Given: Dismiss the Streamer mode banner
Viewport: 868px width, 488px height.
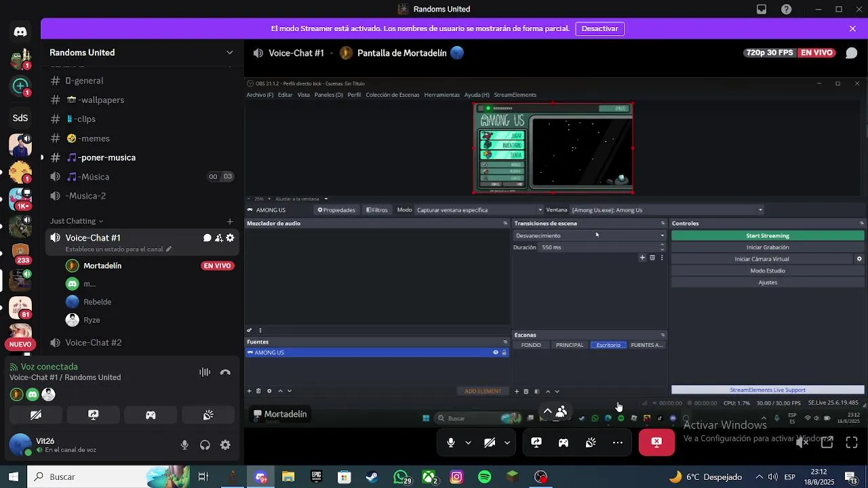Looking at the screenshot, I should [x=852, y=28].
